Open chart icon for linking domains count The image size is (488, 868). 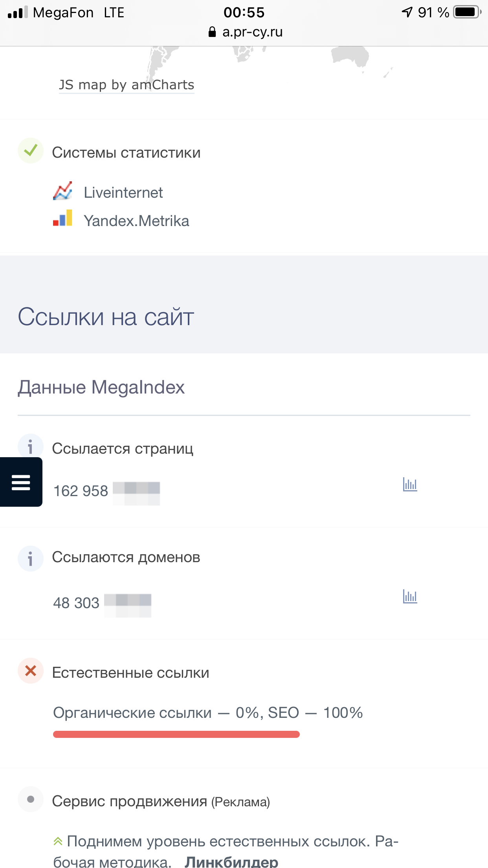(410, 596)
